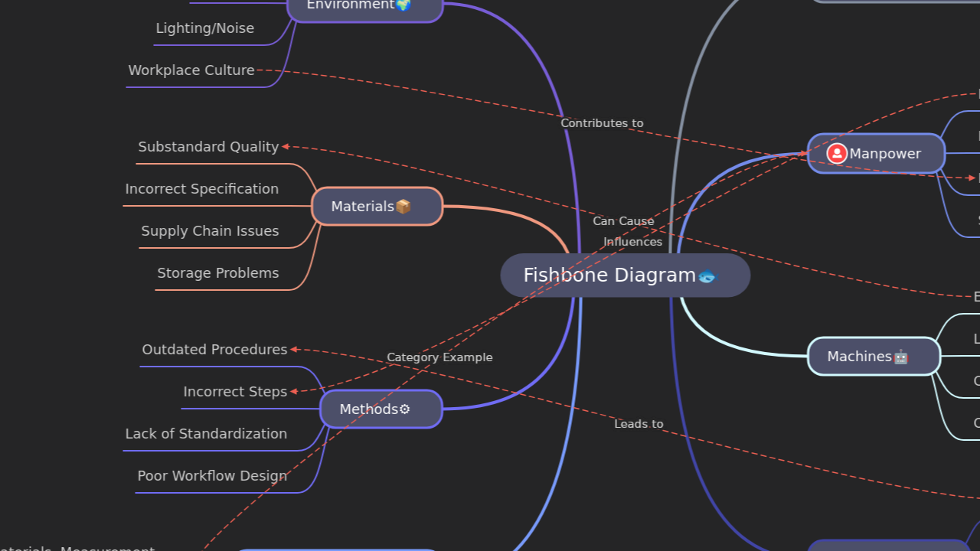Click the 'Contributes to' relationship label
Viewport: 980px width, 551px height.
(602, 123)
